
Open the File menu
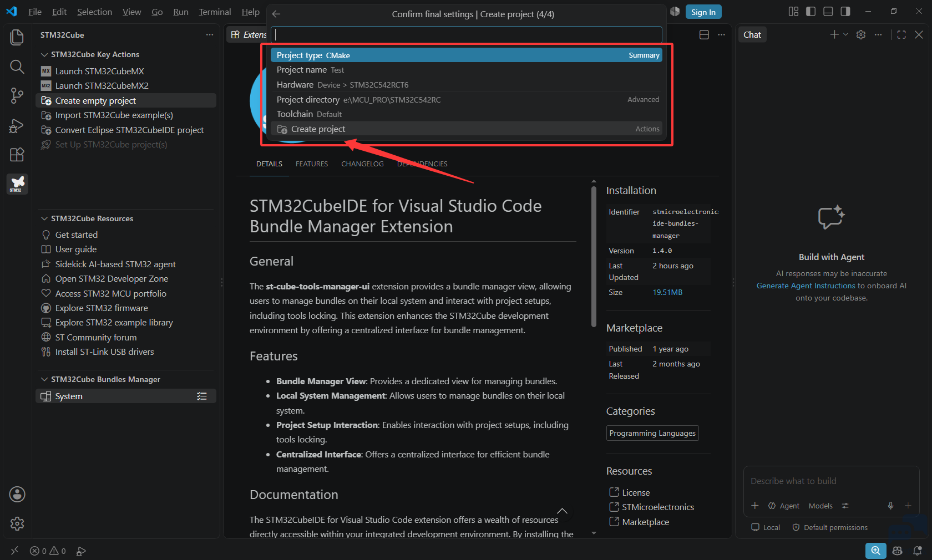click(x=35, y=12)
